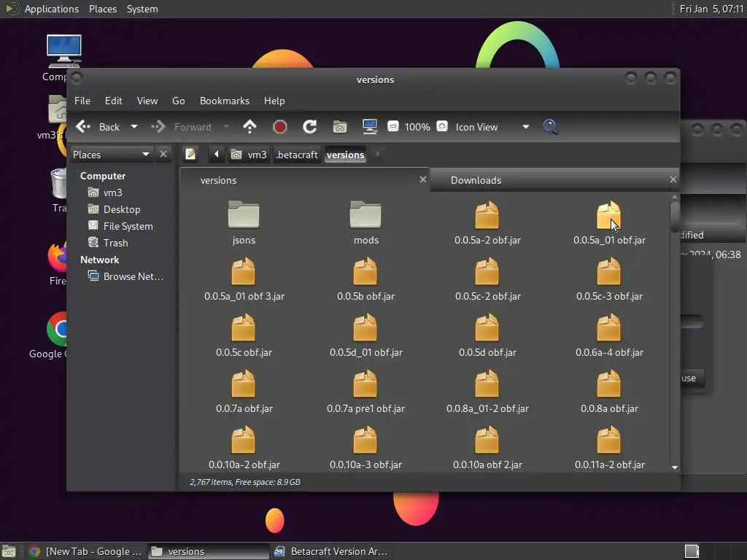Click the vertical scrollbar in file view

[675, 215]
